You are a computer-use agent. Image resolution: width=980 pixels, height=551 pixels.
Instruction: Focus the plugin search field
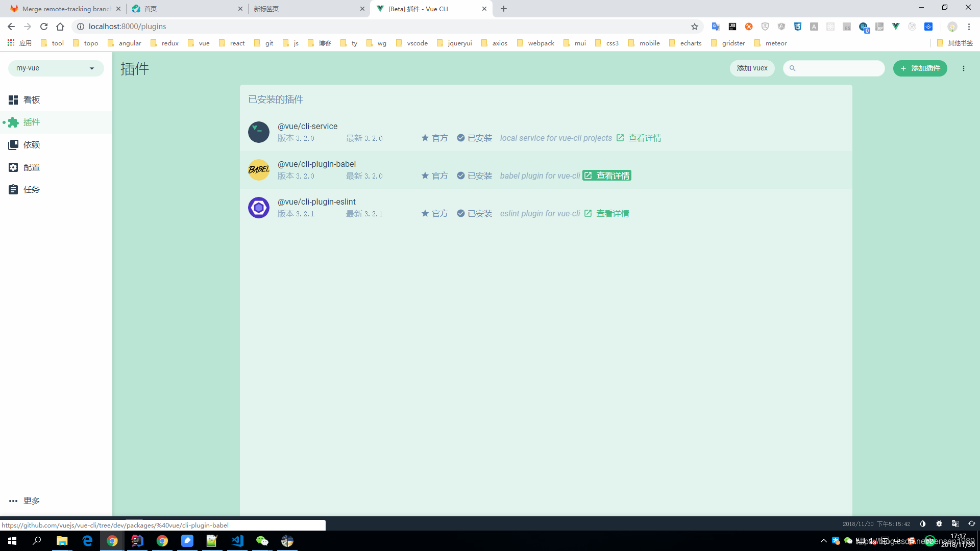[x=834, y=68]
